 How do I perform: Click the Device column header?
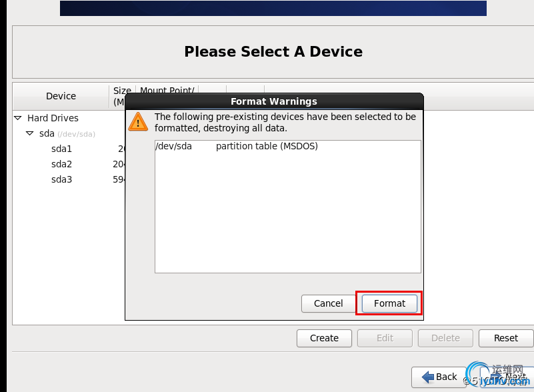pyautogui.click(x=61, y=96)
